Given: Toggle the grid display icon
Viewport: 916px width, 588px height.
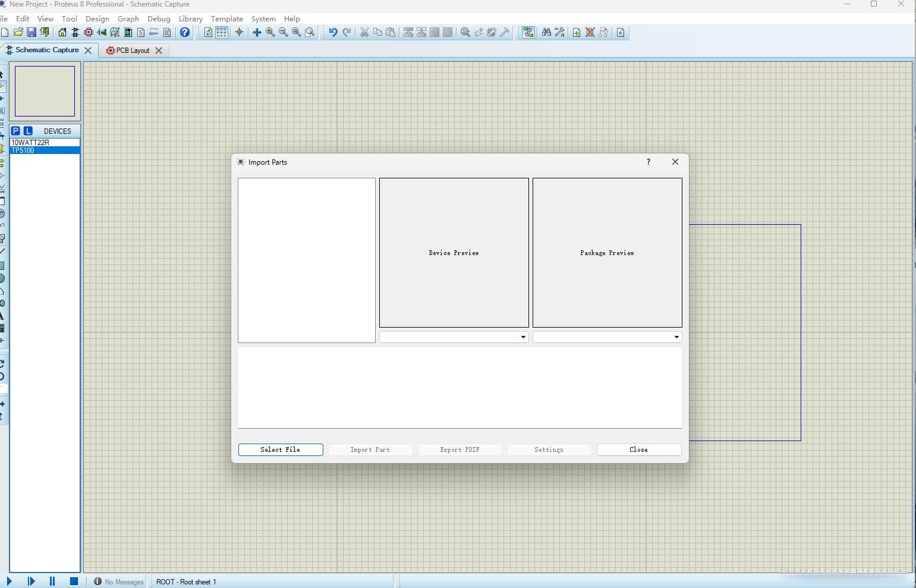Looking at the screenshot, I should coord(221,33).
